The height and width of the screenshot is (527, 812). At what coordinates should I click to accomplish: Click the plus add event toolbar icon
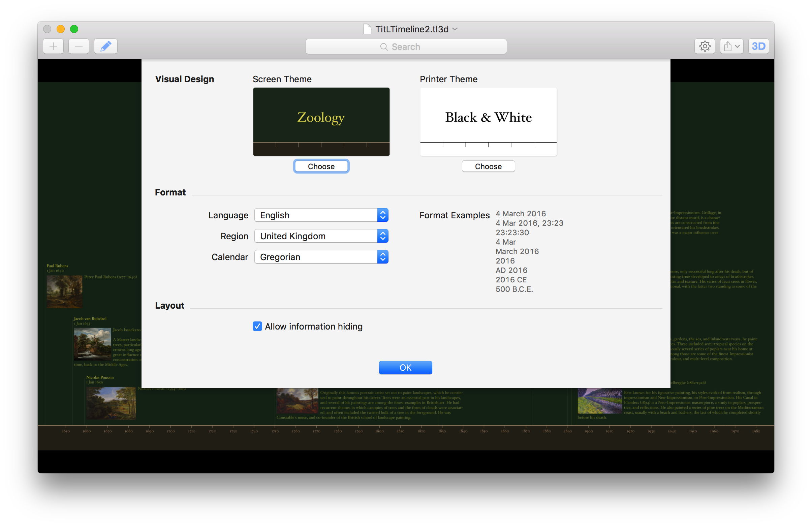pos(53,46)
